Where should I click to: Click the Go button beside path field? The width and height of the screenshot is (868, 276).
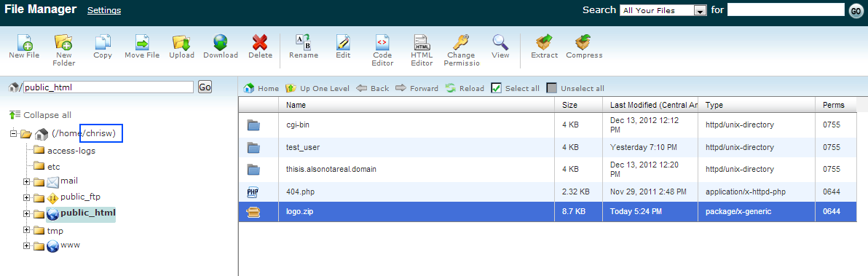point(205,87)
